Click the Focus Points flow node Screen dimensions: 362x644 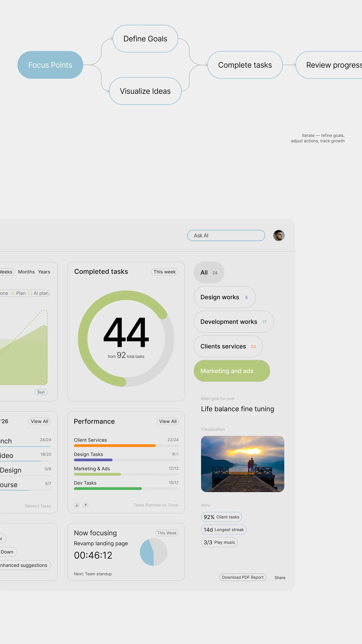(x=50, y=65)
